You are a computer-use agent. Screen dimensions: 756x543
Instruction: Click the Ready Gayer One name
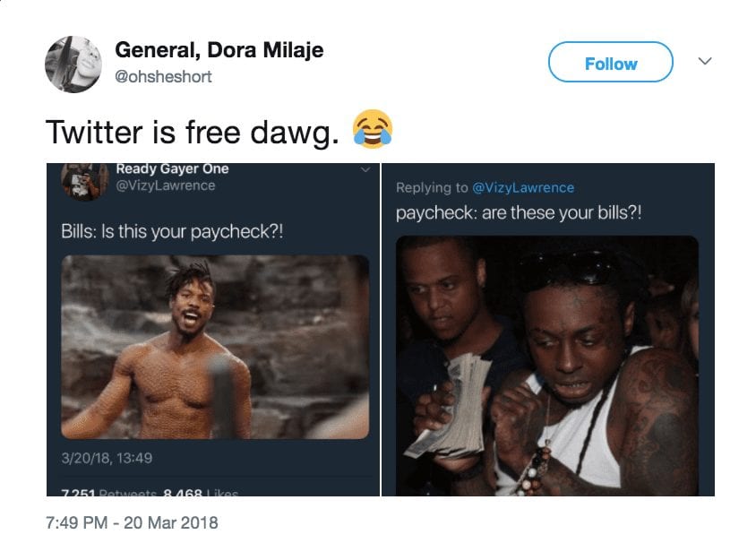tap(172, 168)
